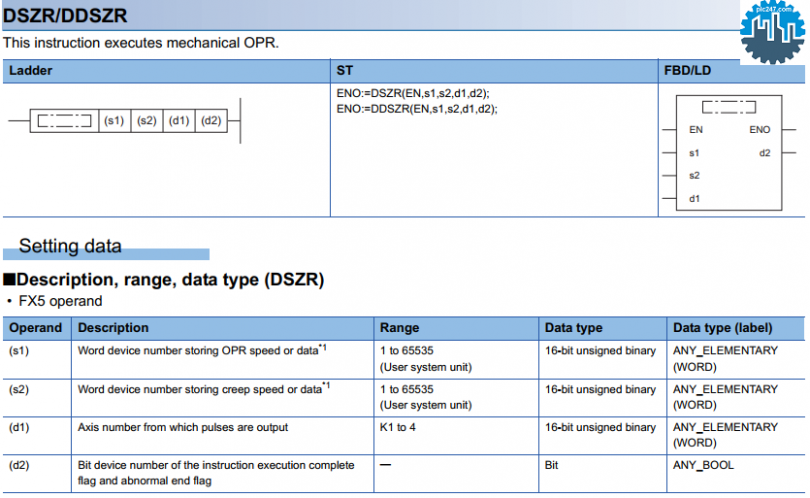Click the ANY_BOOL label cell
The width and height of the screenshot is (810, 498).
[703, 465]
